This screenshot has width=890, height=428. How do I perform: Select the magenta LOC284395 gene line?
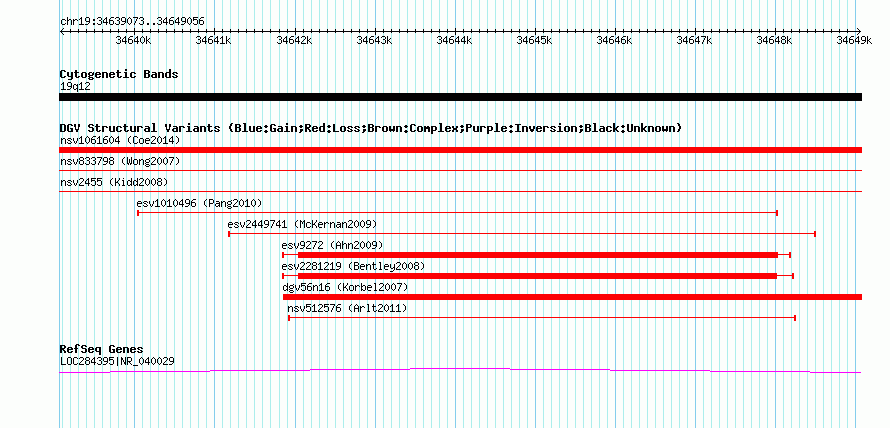pyautogui.click(x=460, y=370)
